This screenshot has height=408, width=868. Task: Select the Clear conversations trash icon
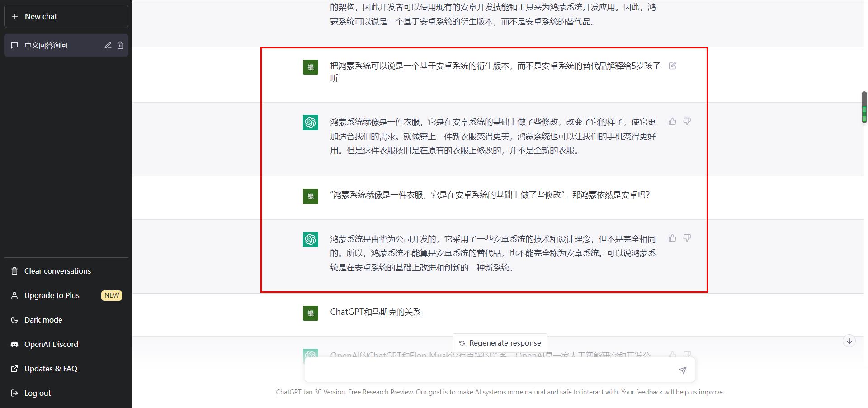coord(15,271)
